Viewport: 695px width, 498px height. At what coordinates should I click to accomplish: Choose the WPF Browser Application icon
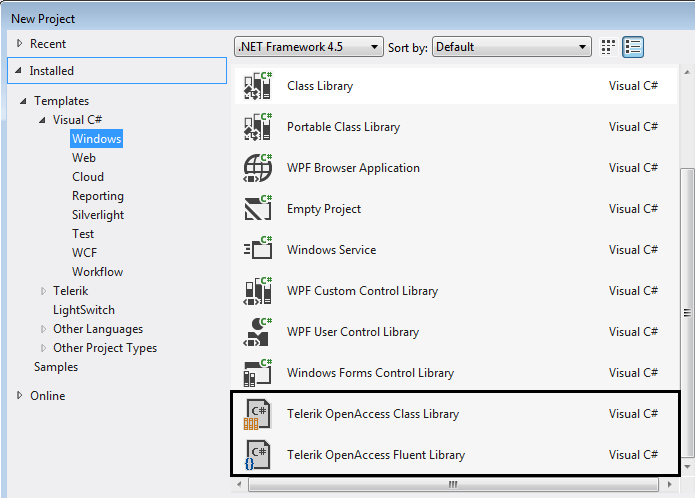258,168
